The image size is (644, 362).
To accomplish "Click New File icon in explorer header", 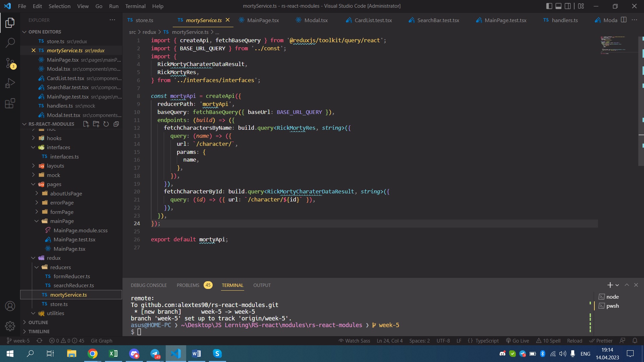I will tap(86, 124).
